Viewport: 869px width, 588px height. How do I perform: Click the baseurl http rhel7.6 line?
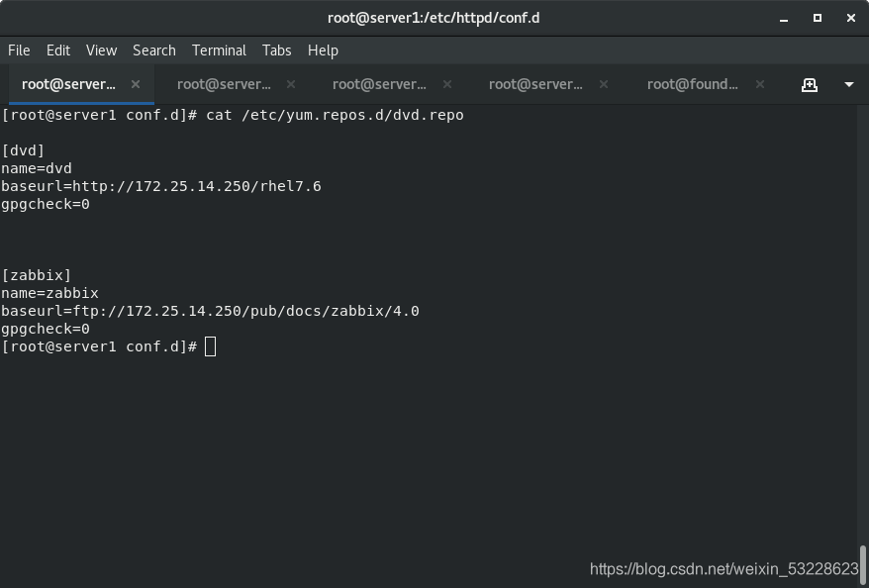[x=161, y=186]
